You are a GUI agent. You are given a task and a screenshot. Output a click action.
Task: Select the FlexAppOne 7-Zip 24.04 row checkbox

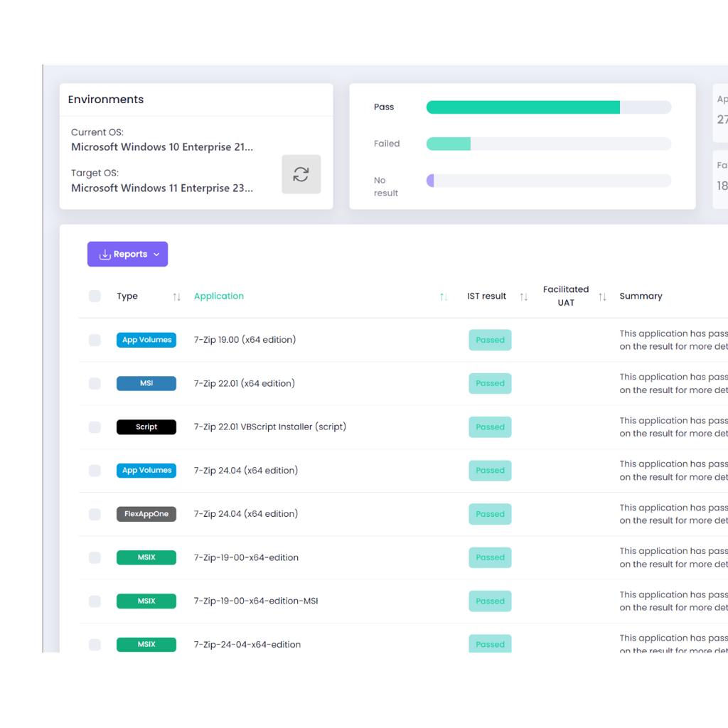pyautogui.click(x=95, y=514)
